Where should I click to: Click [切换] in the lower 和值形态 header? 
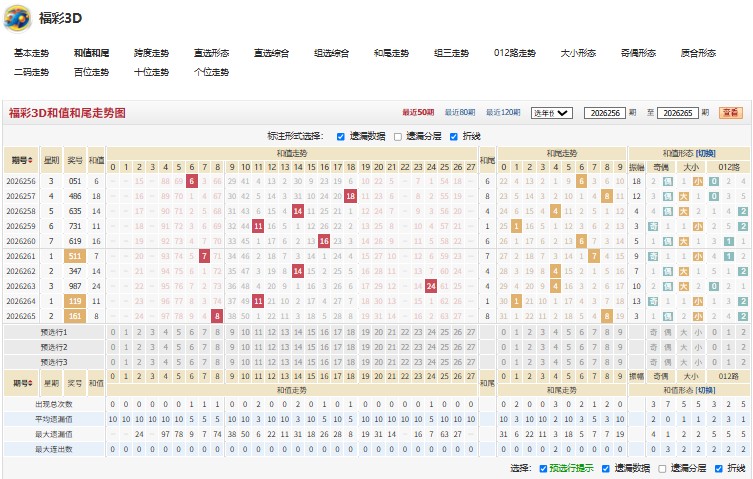[705, 390]
